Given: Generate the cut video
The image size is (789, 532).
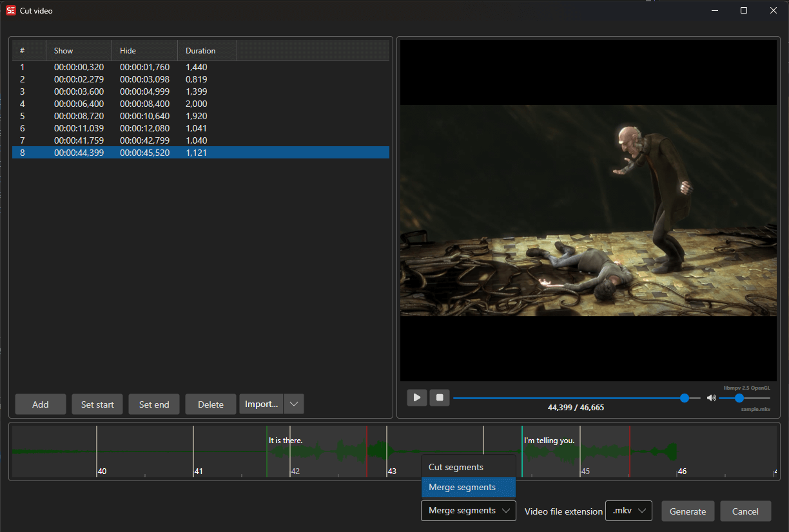Looking at the screenshot, I should [688, 511].
